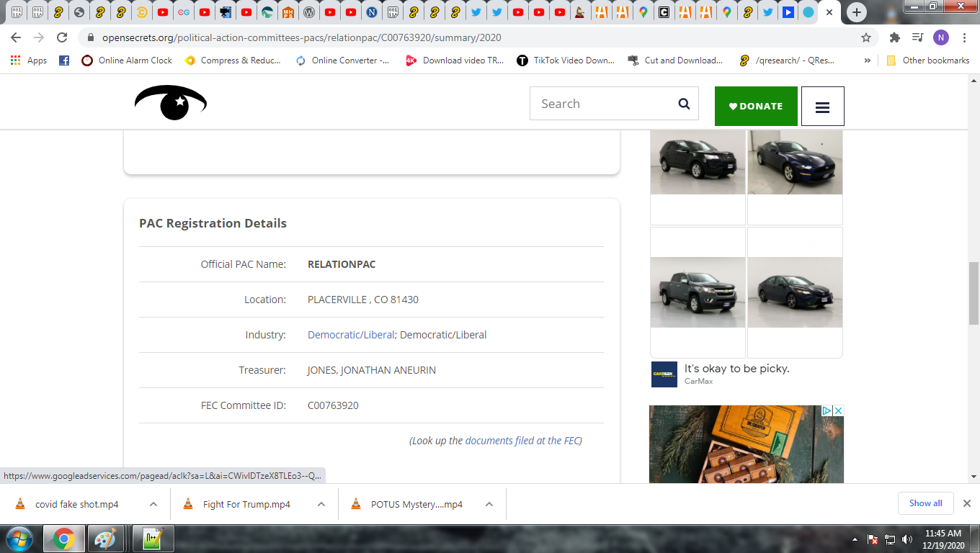Screen dimensions: 980x553
Task: Open the Compress & Reduc... bookmark
Action: click(233, 60)
